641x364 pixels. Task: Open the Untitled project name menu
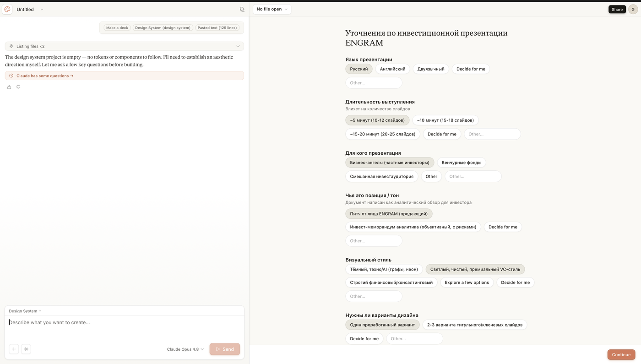(30, 9)
